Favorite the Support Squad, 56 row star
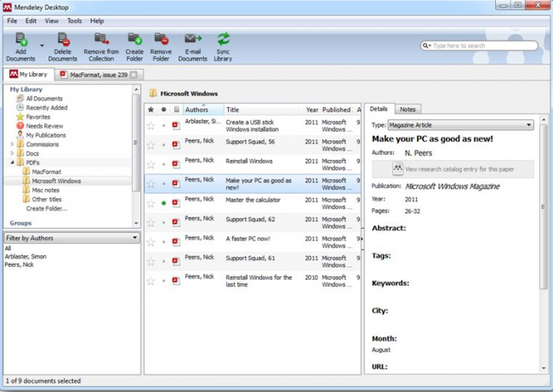 (x=151, y=145)
